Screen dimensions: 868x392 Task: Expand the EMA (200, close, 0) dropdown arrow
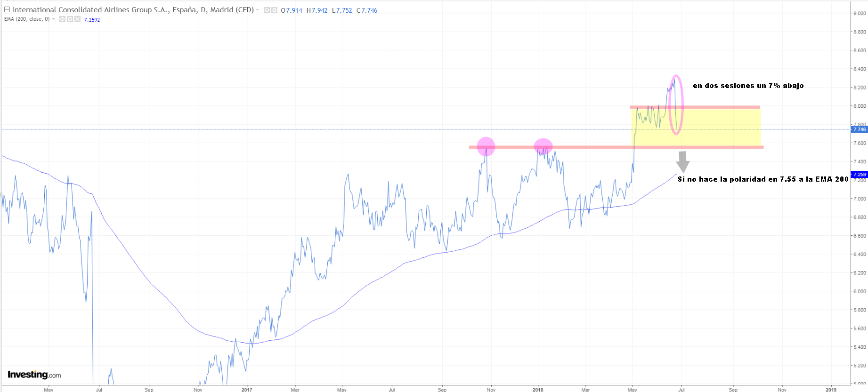click(x=53, y=19)
